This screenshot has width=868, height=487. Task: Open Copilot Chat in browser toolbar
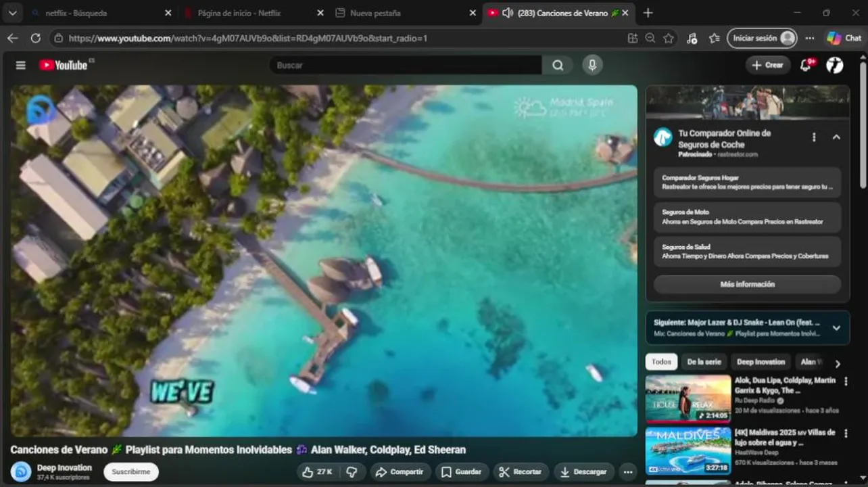(x=844, y=39)
